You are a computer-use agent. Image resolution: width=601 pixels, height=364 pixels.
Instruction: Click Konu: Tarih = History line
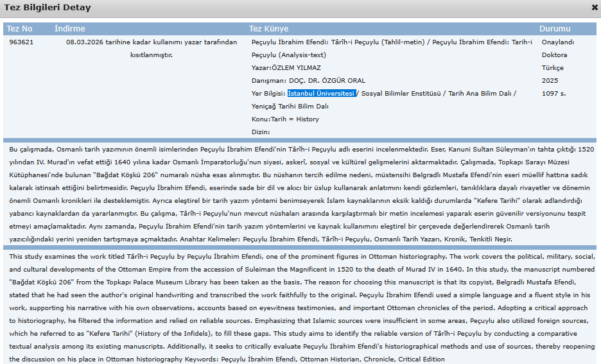285,119
